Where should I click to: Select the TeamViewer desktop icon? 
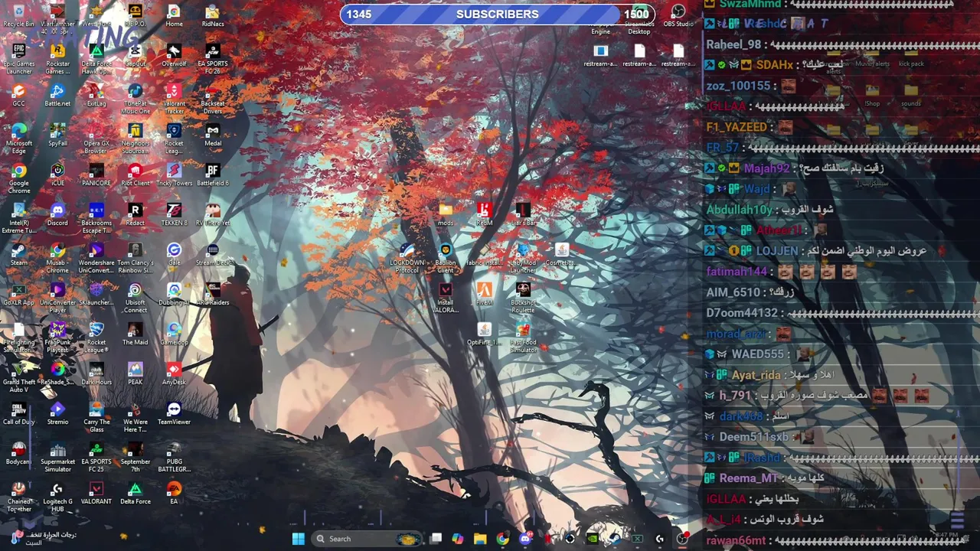coord(174,414)
